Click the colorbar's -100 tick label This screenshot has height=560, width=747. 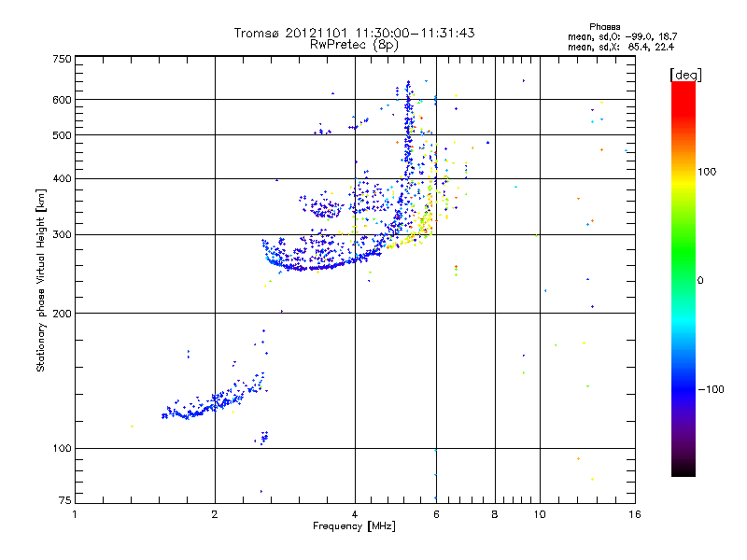coord(712,389)
